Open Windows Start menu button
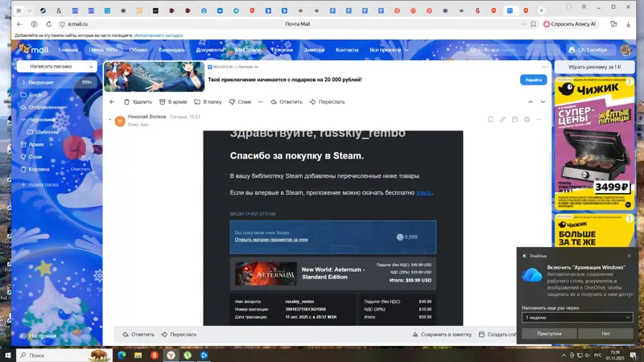Screen dimensions: 644x362 click(8, 356)
